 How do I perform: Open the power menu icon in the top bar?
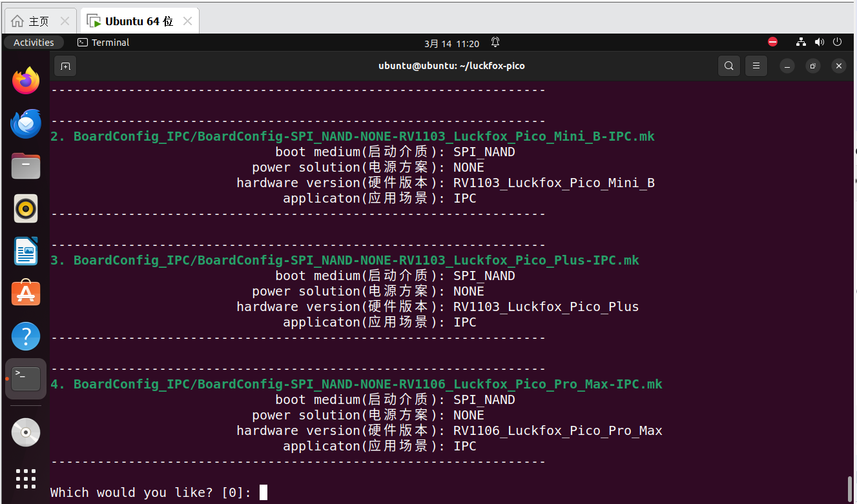[x=838, y=42]
